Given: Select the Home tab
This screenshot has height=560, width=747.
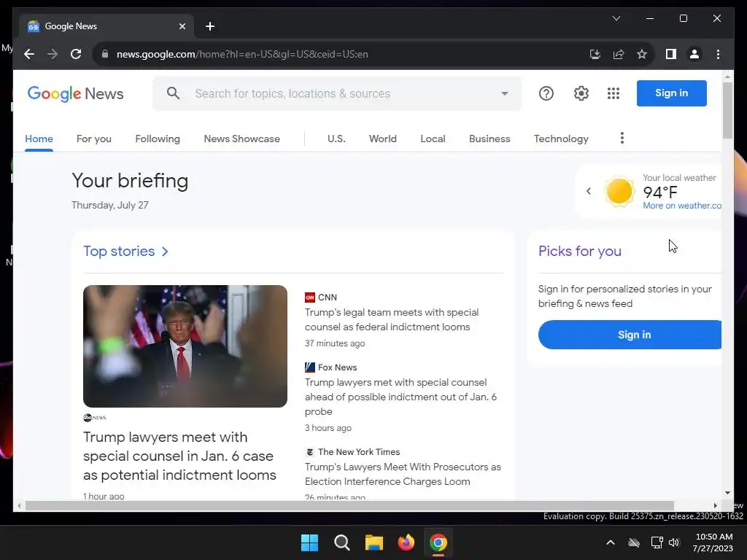Looking at the screenshot, I should [x=39, y=139].
